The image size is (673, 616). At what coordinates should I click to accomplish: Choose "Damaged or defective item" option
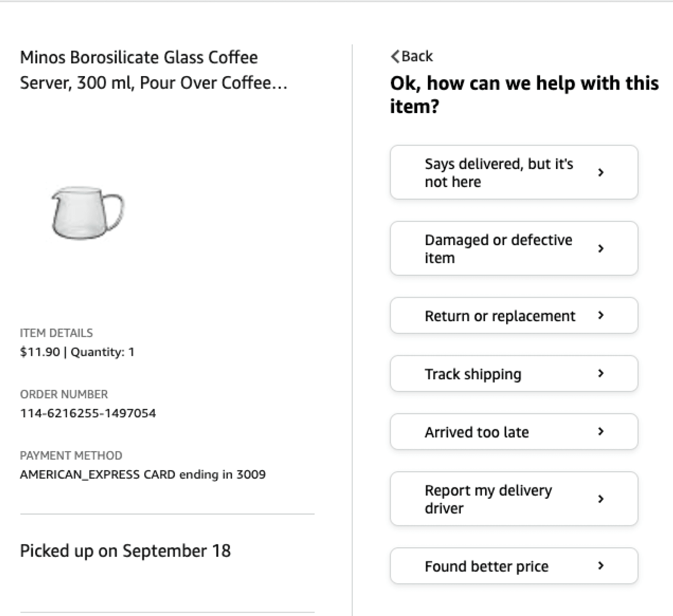click(x=514, y=248)
